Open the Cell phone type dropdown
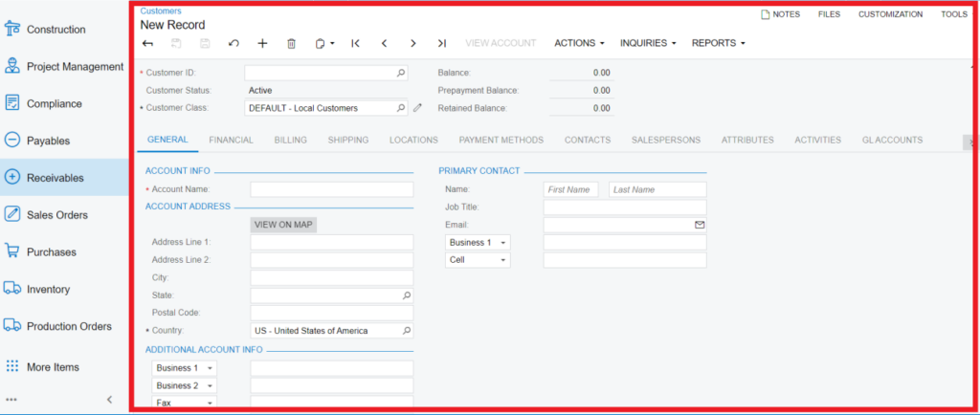 pyautogui.click(x=478, y=260)
